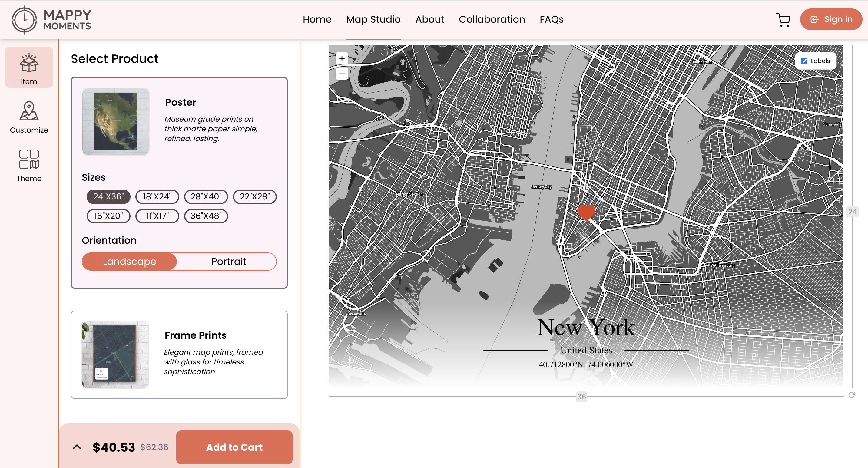This screenshot has height=468, width=868.
Task: Select the Item sidebar icon
Action: (29, 67)
